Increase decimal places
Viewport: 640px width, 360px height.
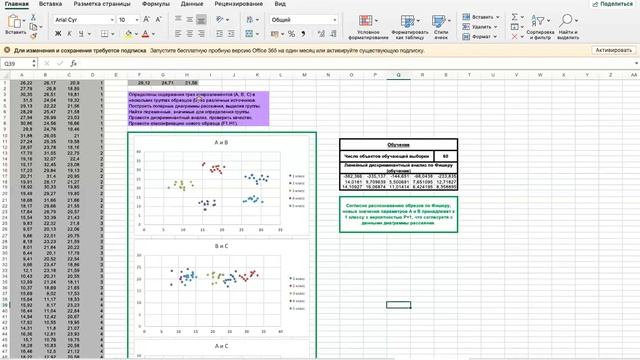[321, 34]
